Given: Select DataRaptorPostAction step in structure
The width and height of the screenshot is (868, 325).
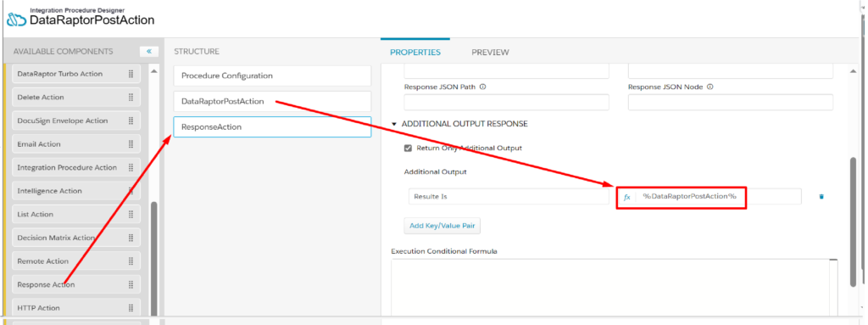Looking at the screenshot, I should (272, 102).
